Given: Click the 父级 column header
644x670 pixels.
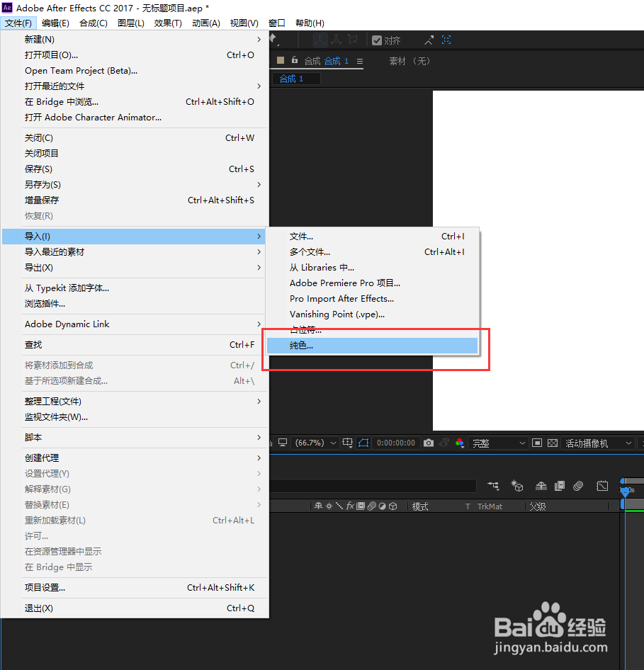Looking at the screenshot, I should [538, 506].
